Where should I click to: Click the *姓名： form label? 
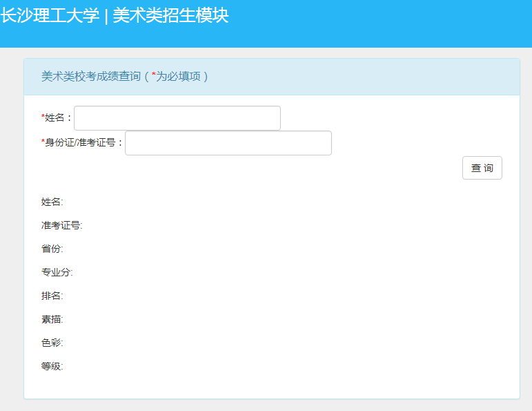click(57, 118)
